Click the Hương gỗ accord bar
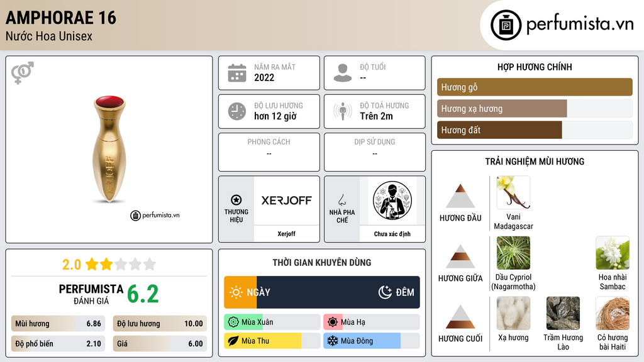The height and width of the screenshot is (362, 644). (535, 87)
